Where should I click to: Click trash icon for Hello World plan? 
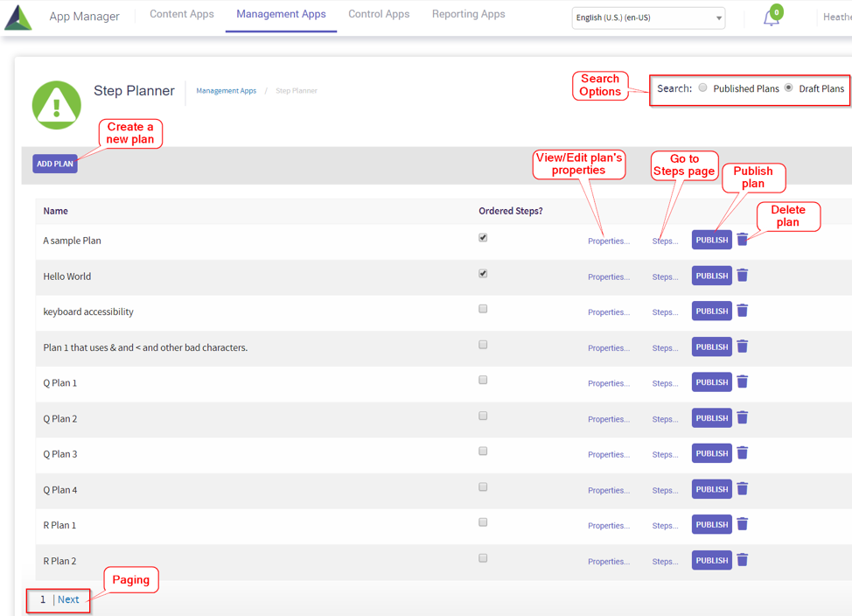[742, 276]
